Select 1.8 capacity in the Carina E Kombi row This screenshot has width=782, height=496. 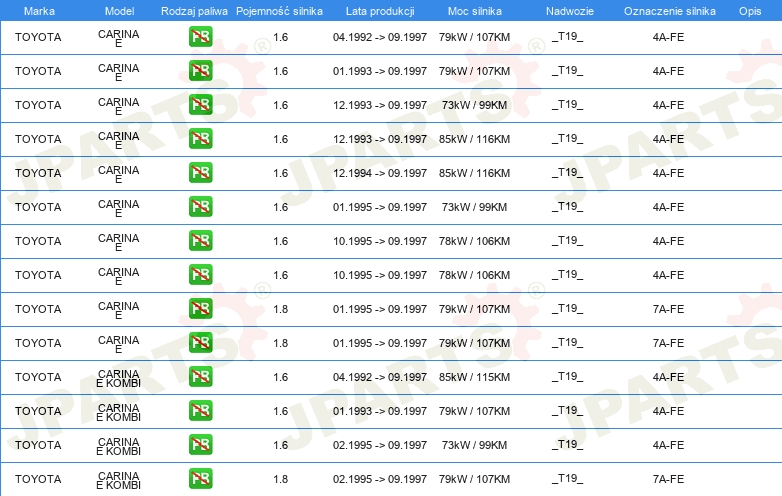pyautogui.click(x=280, y=479)
